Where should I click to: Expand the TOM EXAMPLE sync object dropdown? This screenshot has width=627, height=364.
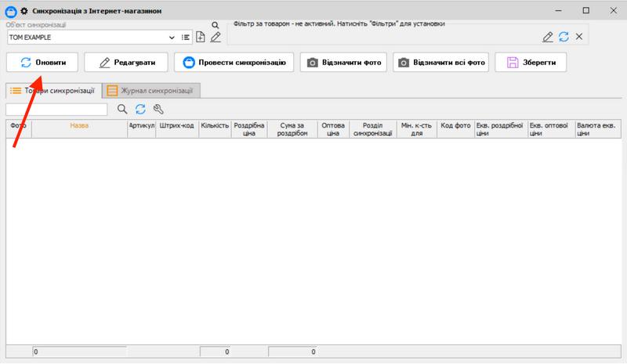(172, 37)
